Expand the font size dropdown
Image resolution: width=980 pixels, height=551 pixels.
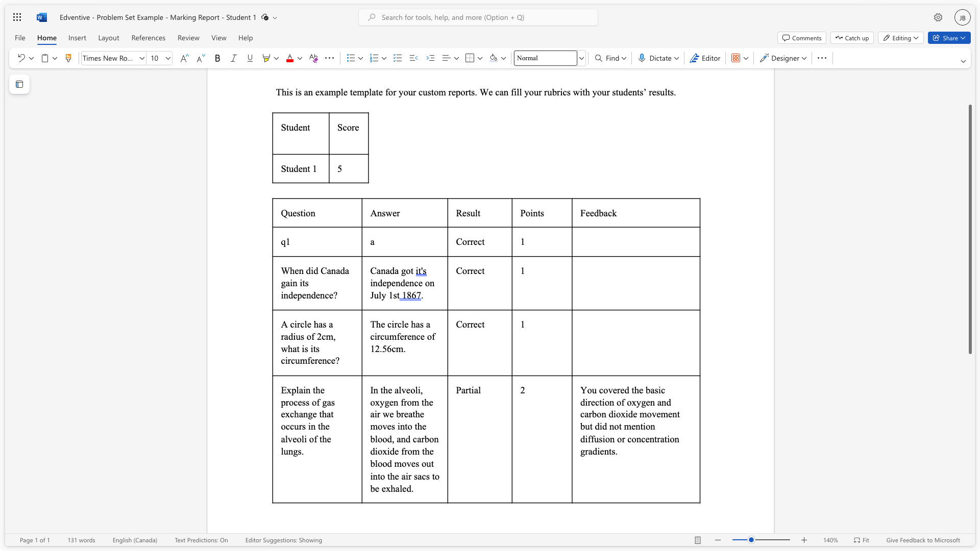click(167, 58)
